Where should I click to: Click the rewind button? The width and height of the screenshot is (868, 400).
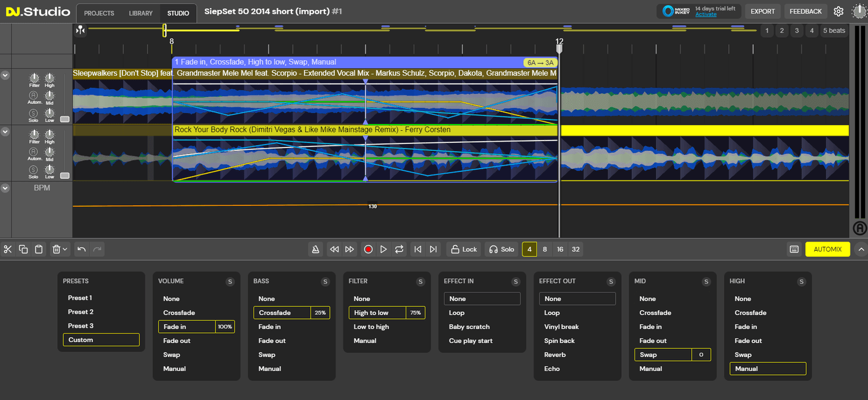click(x=334, y=250)
